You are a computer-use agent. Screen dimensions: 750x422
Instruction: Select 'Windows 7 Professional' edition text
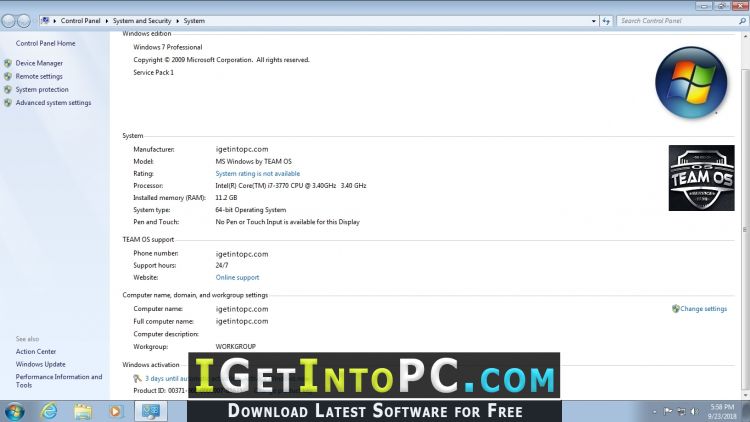pos(168,47)
